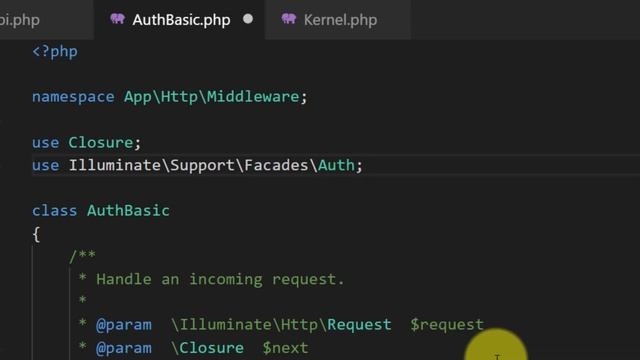Image resolution: width=640 pixels, height=360 pixels.
Task: Click 'Closure' in the use statement
Action: pos(101,143)
